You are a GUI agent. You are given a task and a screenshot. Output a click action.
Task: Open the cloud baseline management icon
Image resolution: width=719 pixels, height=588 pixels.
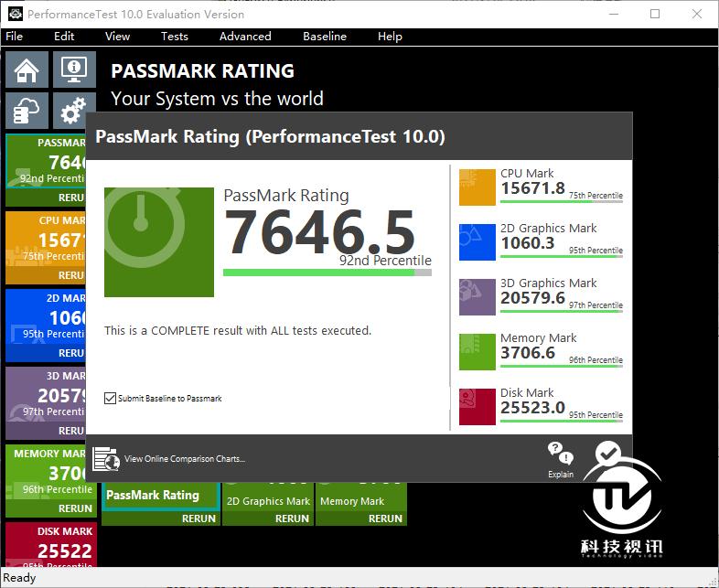(x=27, y=111)
